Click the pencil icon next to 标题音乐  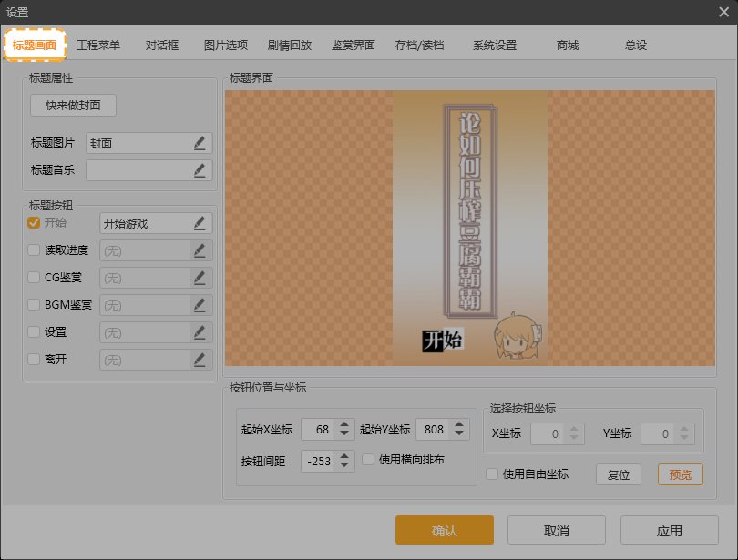point(200,170)
